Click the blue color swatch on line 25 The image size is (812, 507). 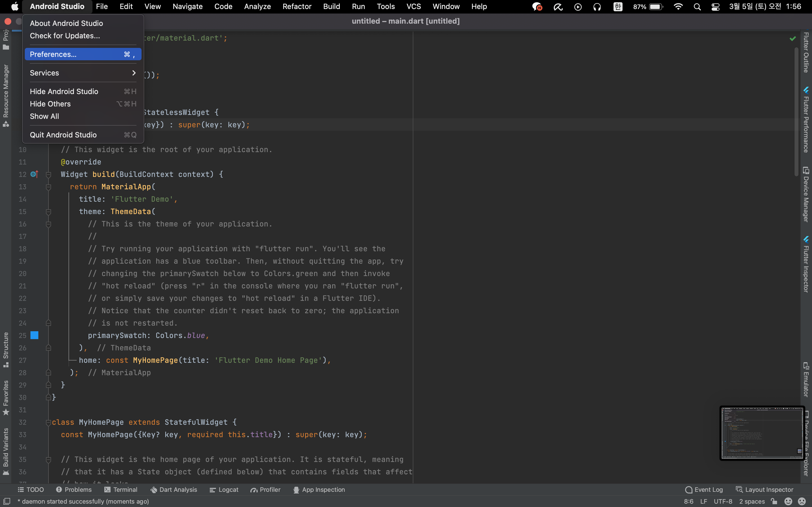pyautogui.click(x=34, y=335)
